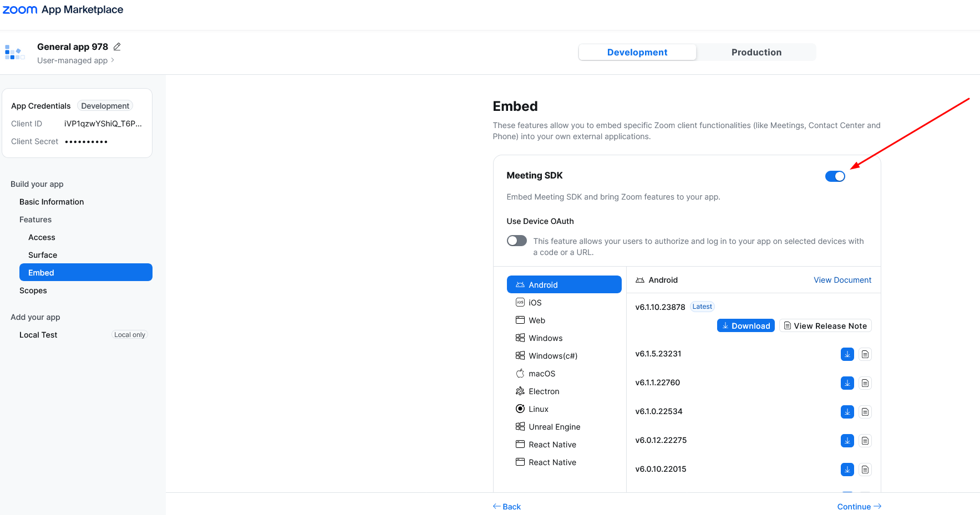Click the edit pencil next to General app 978
Viewport: 980px width, 515px height.
[x=117, y=47]
